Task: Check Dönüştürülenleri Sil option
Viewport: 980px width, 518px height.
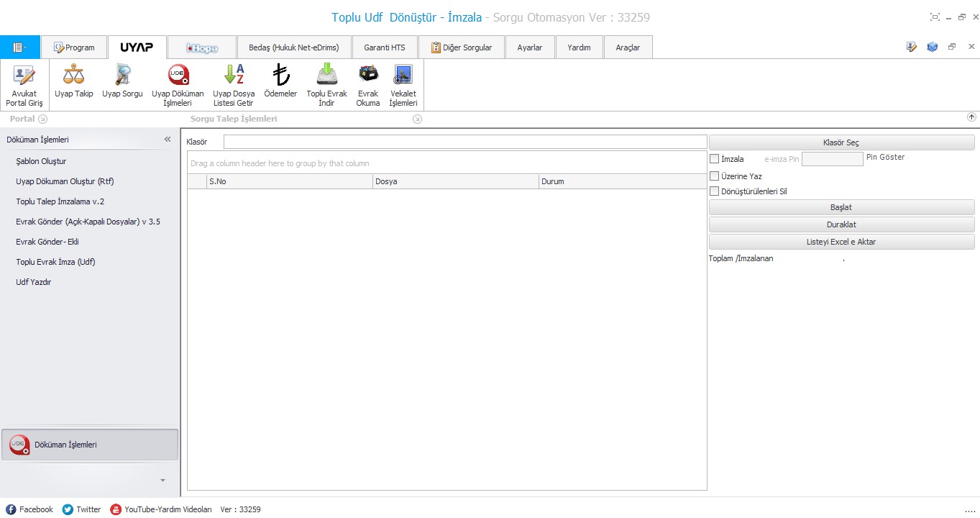Action: (714, 191)
